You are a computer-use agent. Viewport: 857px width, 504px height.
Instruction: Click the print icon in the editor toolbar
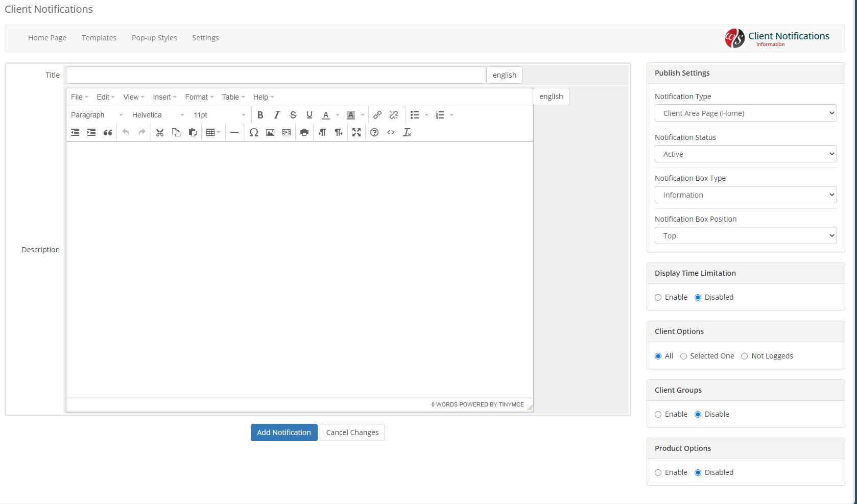click(304, 132)
